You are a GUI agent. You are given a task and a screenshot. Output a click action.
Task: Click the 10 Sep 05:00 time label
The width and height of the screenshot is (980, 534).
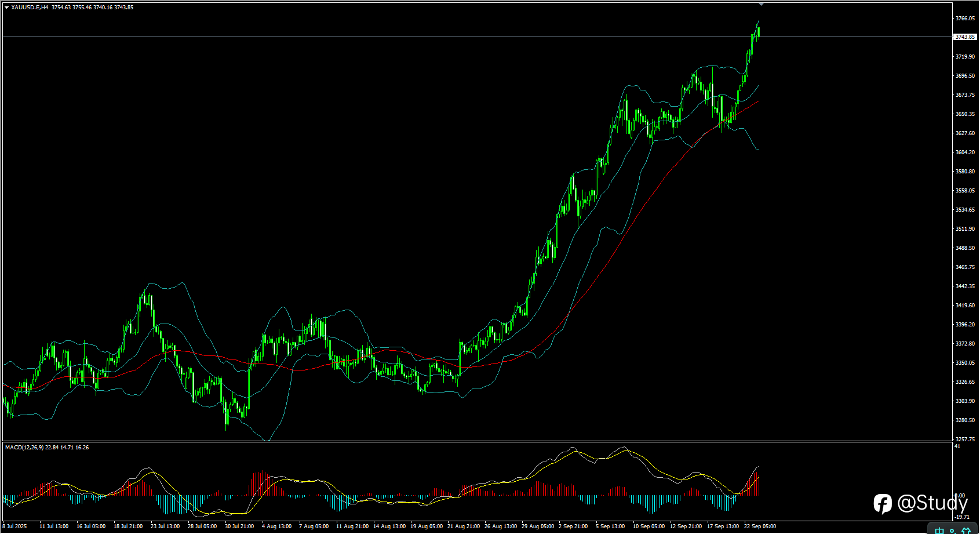coord(649,526)
